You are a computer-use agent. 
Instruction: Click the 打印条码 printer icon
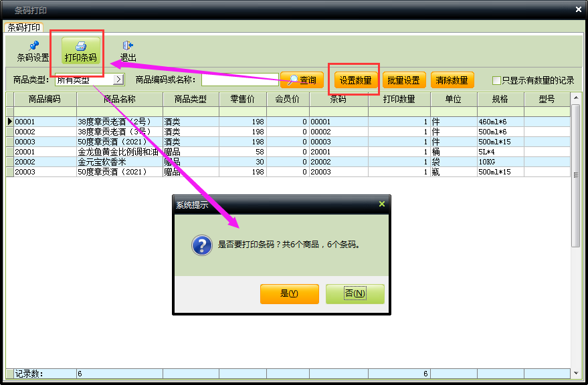click(x=80, y=46)
